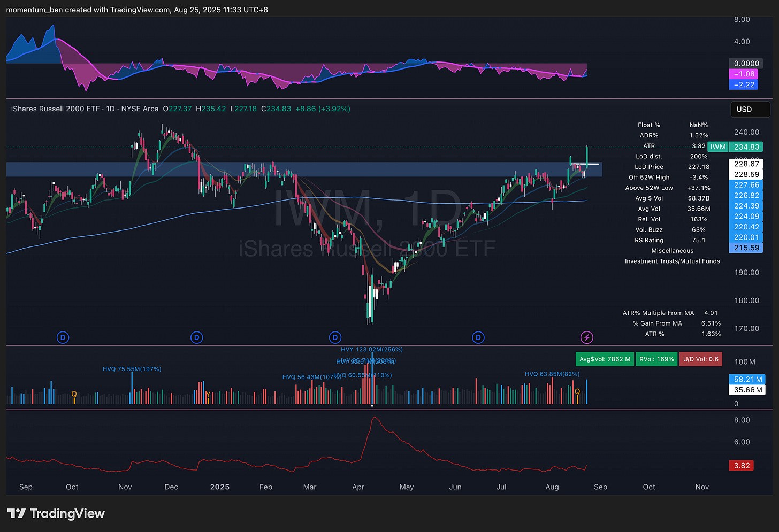Click the % Gain From MA value 6.51%
The image size is (779, 532).
point(711,323)
